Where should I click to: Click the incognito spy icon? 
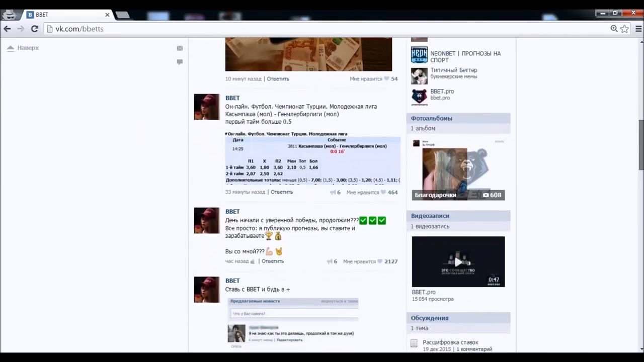point(9,14)
